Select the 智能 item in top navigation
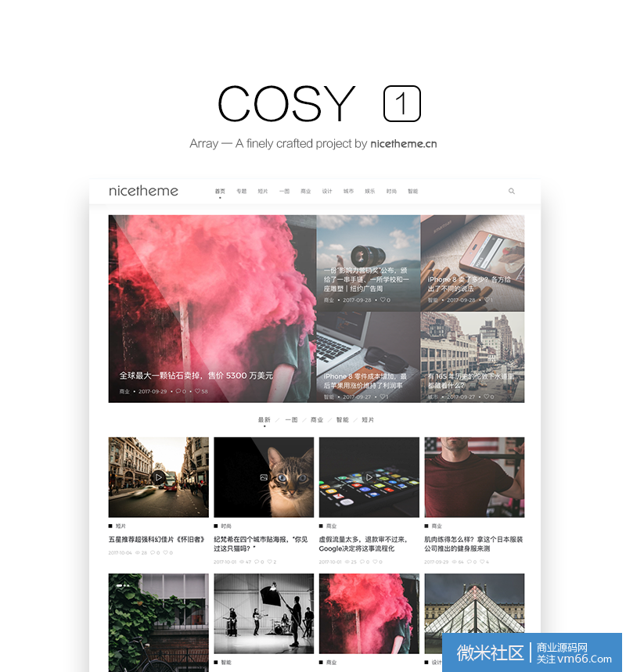 412,191
